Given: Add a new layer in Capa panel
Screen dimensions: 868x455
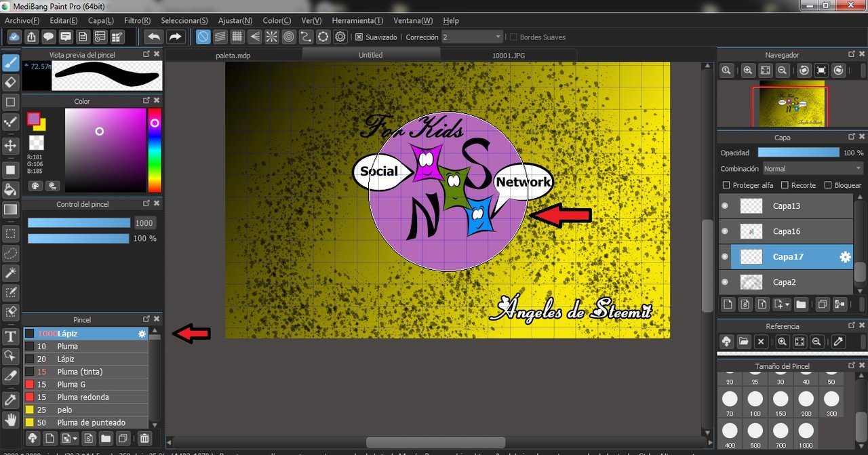Looking at the screenshot, I should coord(727,304).
